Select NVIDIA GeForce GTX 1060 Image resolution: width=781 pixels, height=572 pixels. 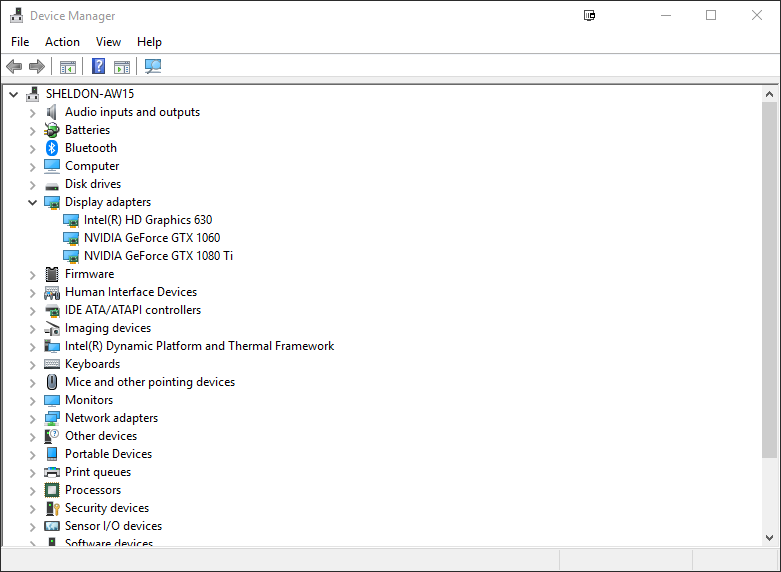pos(152,238)
